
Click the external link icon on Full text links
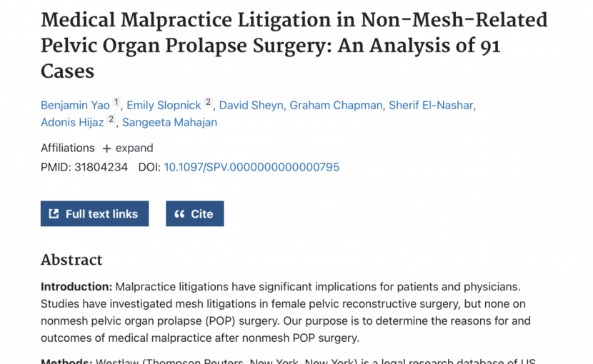click(x=54, y=213)
